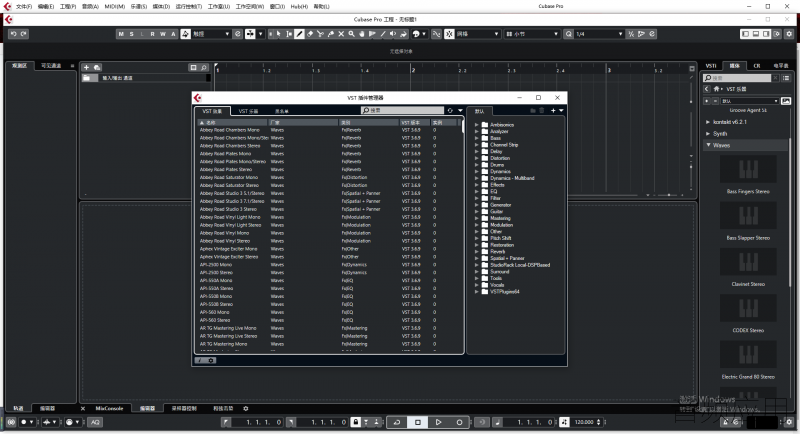Open the CR tab in right zone
Viewport: 800px width, 434px height.
click(x=757, y=66)
